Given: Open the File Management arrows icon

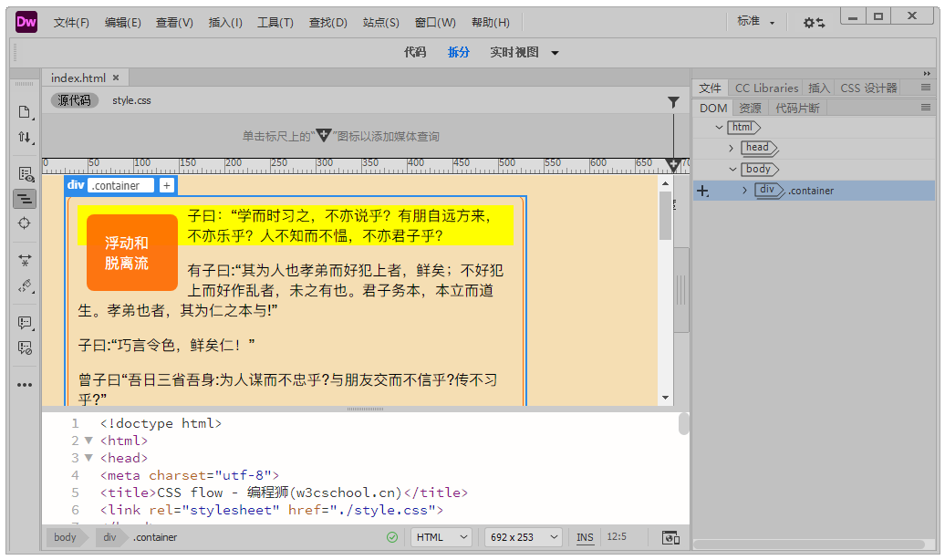Looking at the screenshot, I should pos(25,138).
